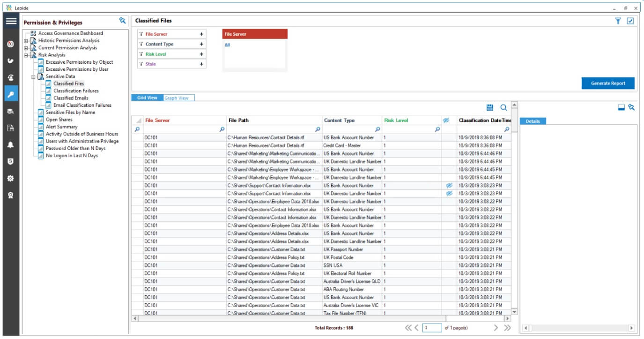Click the crossed-eye visibility column header

[446, 121]
